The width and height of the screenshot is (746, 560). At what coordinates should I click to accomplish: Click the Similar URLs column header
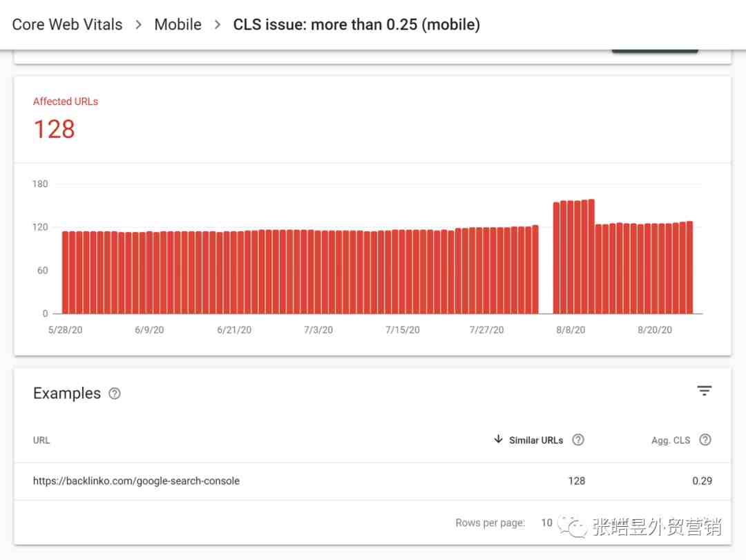click(x=536, y=441)
